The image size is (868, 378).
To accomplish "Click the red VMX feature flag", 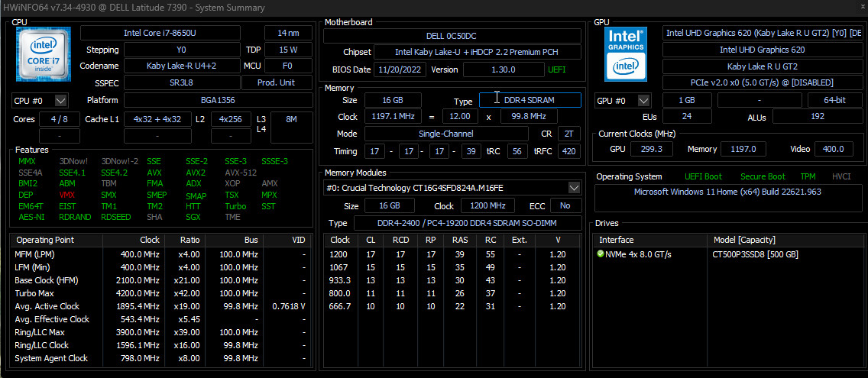I will pos(66,195).
